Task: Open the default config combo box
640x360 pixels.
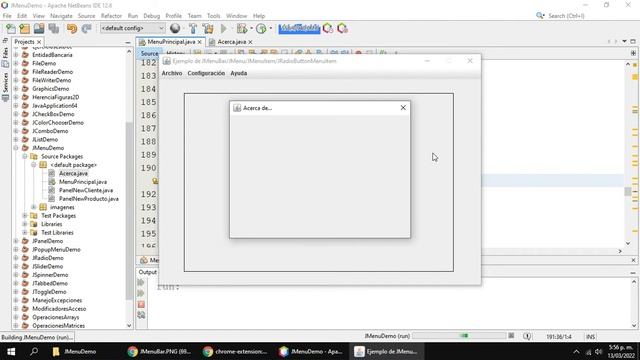Action: tap(133, 28)
